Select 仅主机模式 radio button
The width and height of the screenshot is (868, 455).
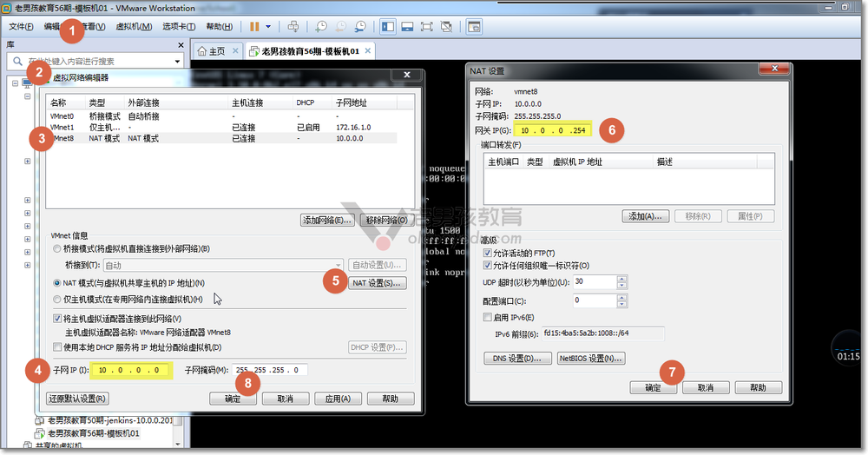click(x=56, y=300)
